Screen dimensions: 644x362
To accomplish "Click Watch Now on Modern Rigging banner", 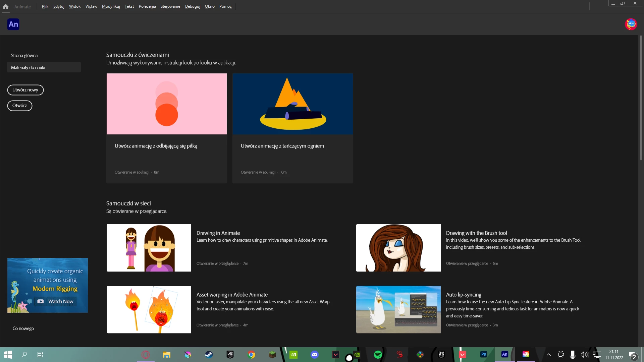I will point(56,301).
